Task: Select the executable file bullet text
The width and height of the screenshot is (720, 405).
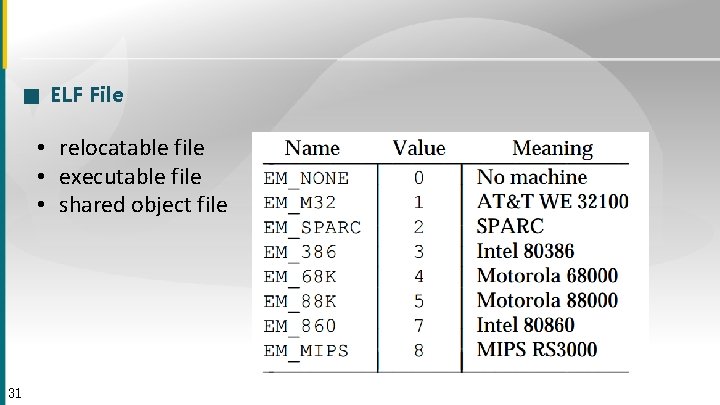Action: (130, 177)
